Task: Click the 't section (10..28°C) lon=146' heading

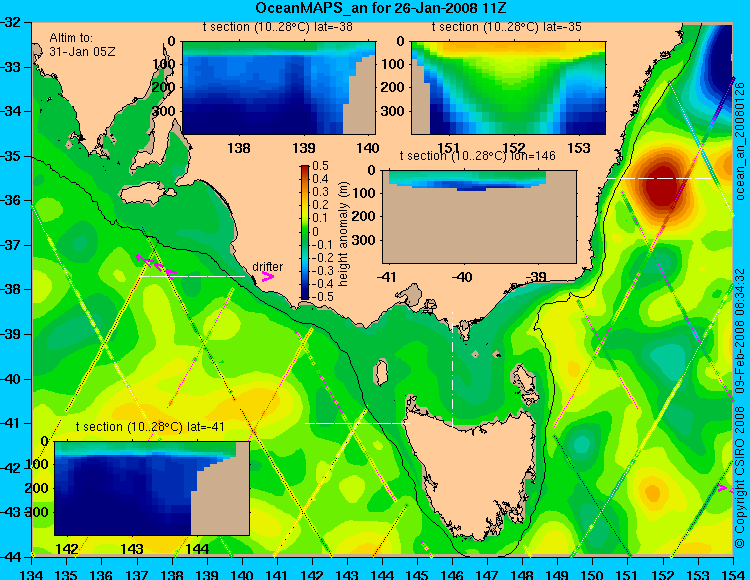Action: click(477, 156)
